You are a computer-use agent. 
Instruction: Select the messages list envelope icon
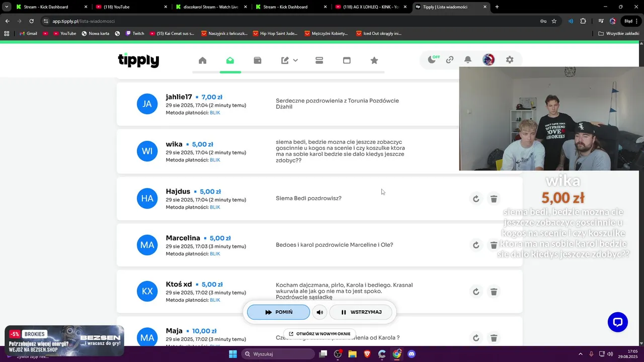coord(230,60)
